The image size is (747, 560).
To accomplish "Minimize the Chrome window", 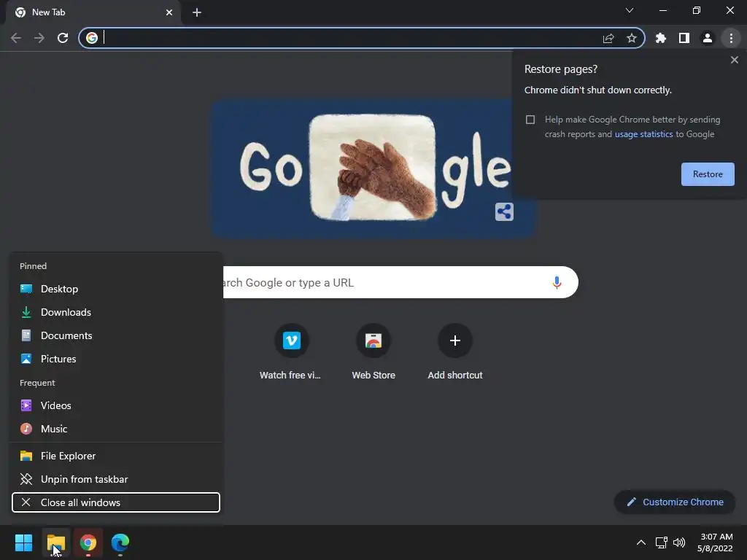I will 663,10.
